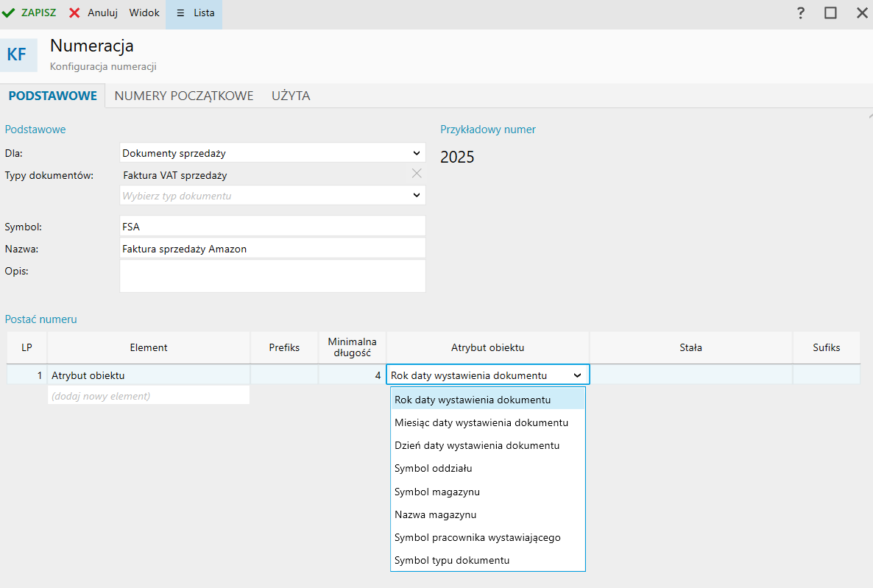Click the red Anuluj cancel icon
Screen dimensions: 873x588
click(x=74, y=13)
